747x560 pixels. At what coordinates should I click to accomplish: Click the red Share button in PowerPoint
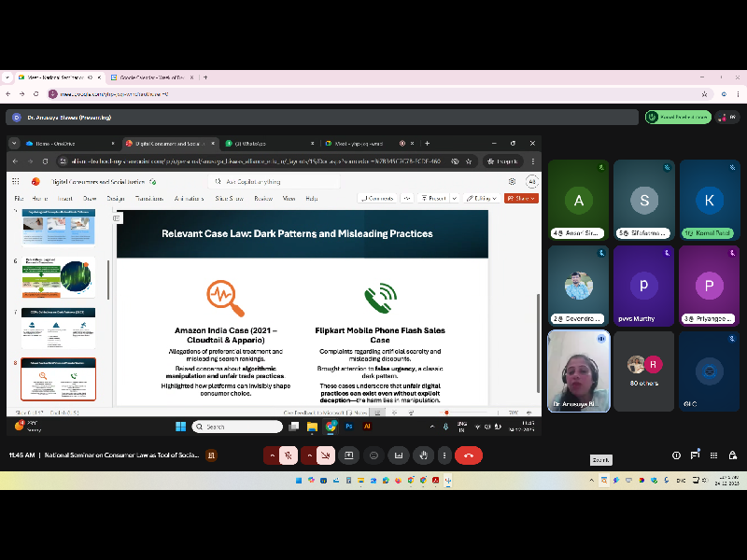click(521, 198)
